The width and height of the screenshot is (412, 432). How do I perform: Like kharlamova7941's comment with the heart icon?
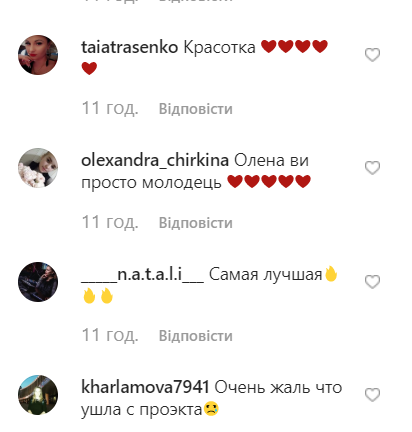(x=372, y=395)
